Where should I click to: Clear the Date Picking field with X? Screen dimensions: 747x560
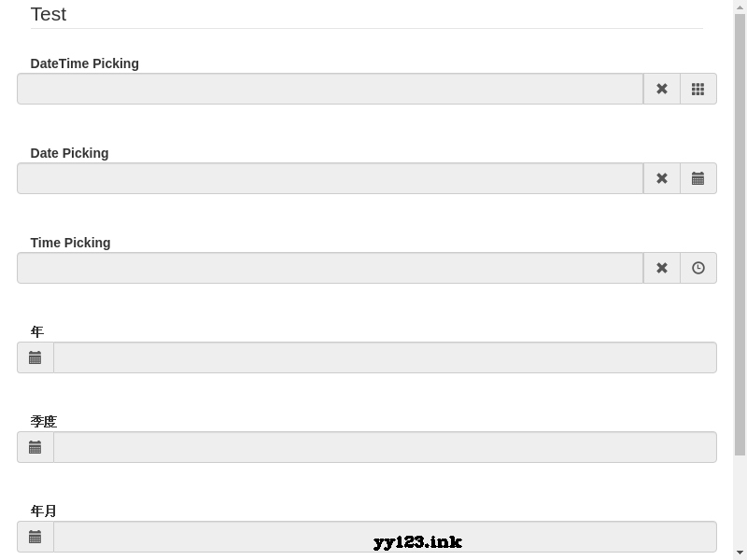pos(662,178)
